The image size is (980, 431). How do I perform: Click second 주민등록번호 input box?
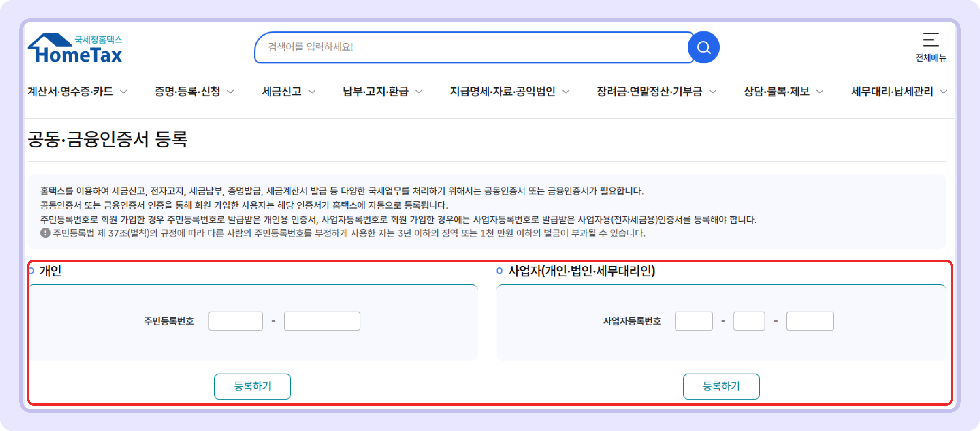(x=322, y=321)
